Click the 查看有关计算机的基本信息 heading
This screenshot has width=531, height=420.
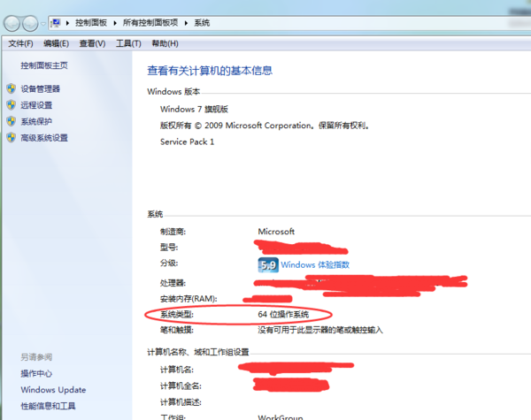[x=210, y=71]
